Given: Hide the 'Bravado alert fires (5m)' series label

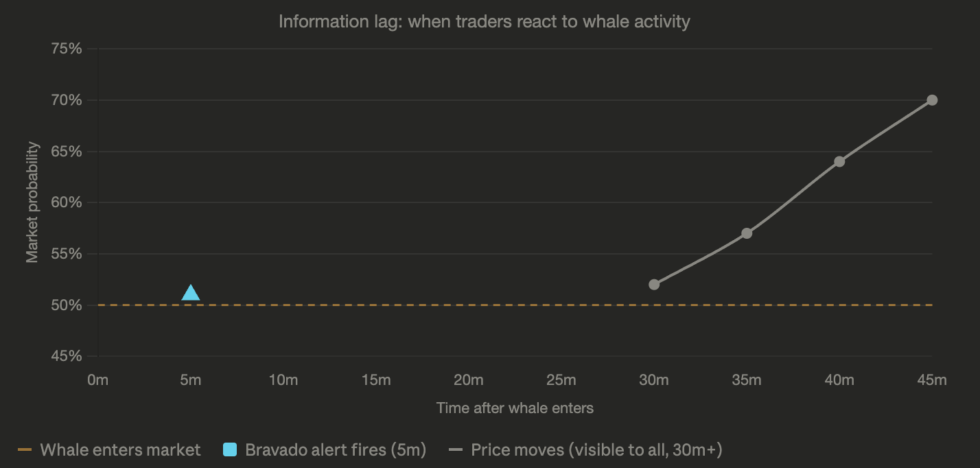Looking at the screenshot, I should (336, 450).
